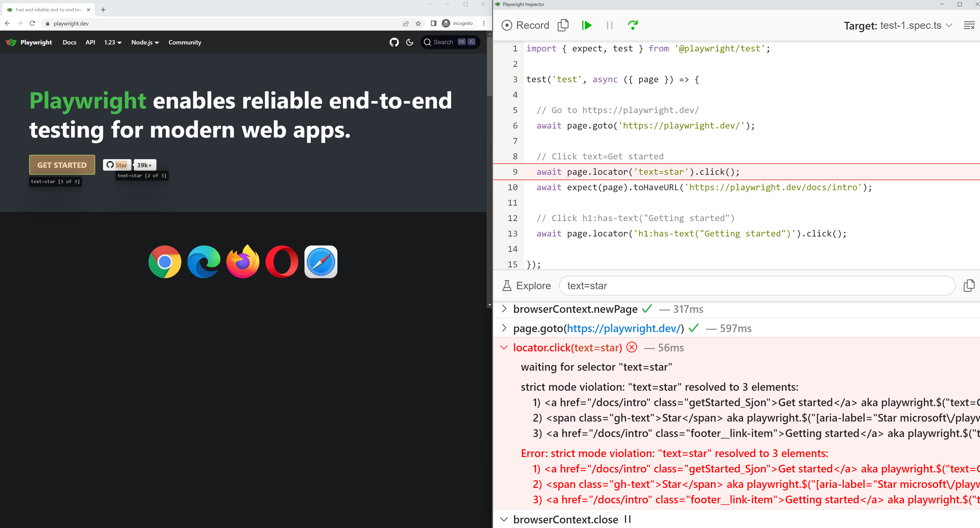980x528 pixels.
Task: Open the Community navbar item
Action: (185, 42)
